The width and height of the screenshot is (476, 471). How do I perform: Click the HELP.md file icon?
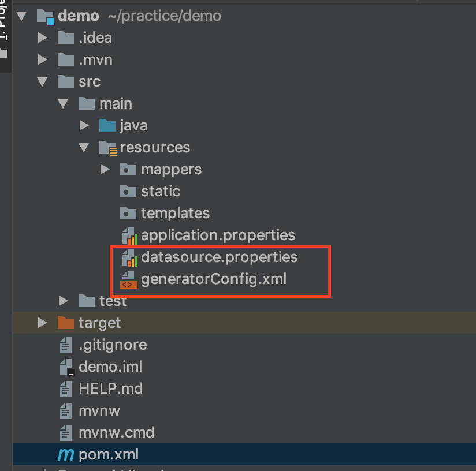click(x=66, y=389)
